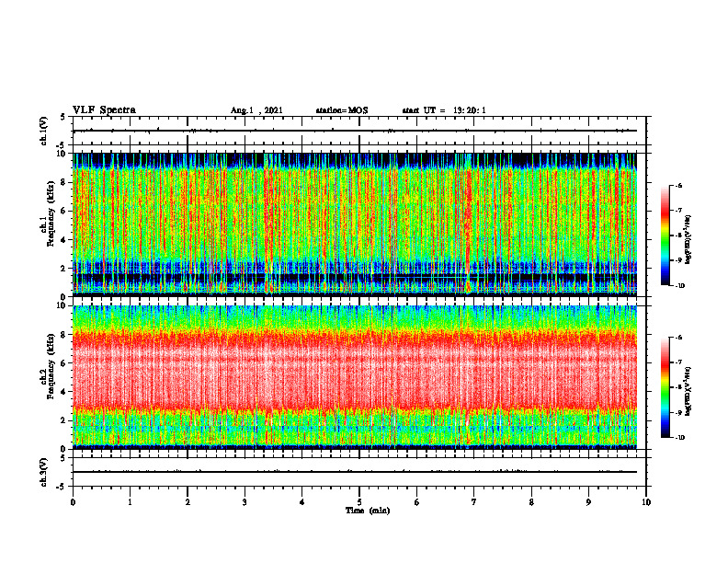The height and width of the screenshot is (563, 728).
Task: Click time axis tick label 2
Action: [x=188, y=502]
